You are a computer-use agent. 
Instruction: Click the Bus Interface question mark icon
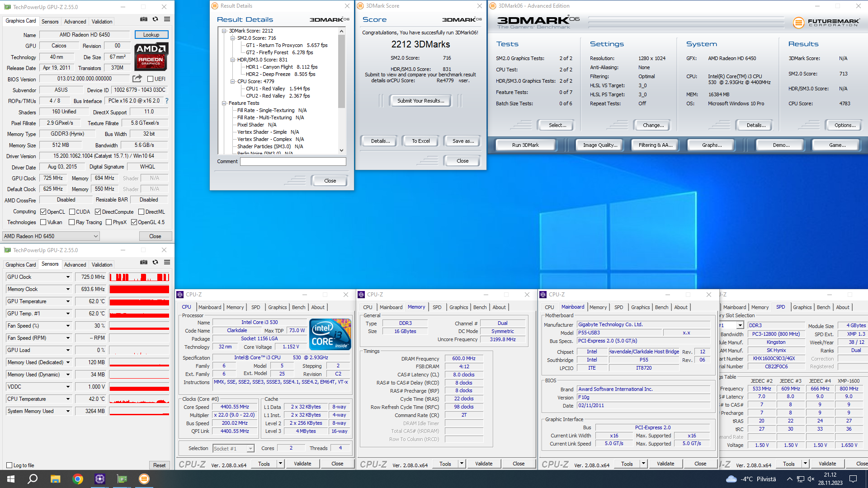pyautogui.click(x=167, y=101)
